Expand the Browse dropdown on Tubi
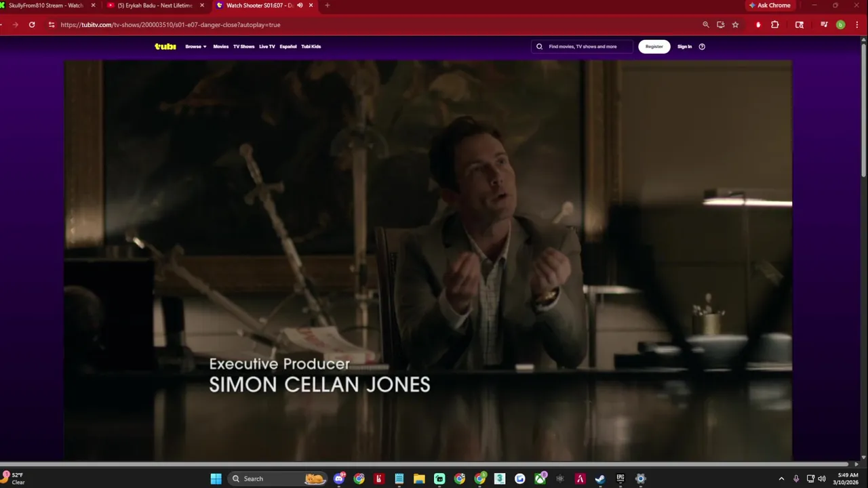This screenshot has height=488, width=868. click(196, 47)
